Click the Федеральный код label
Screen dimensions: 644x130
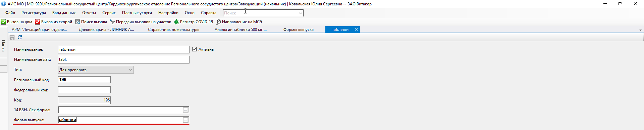pos(31,90)
